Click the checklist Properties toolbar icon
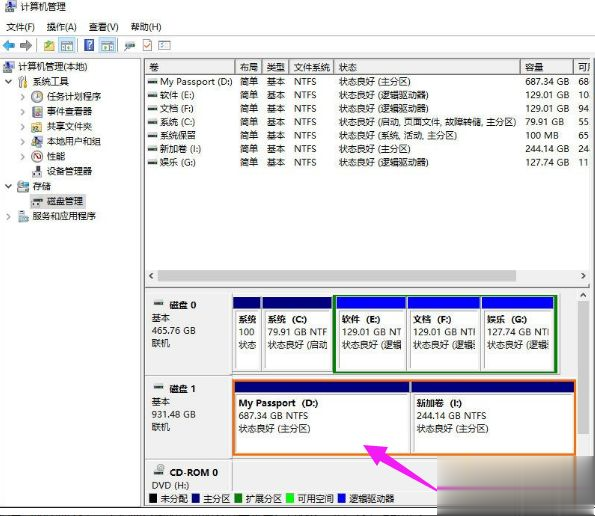595x516 pixels. [147, 46]
